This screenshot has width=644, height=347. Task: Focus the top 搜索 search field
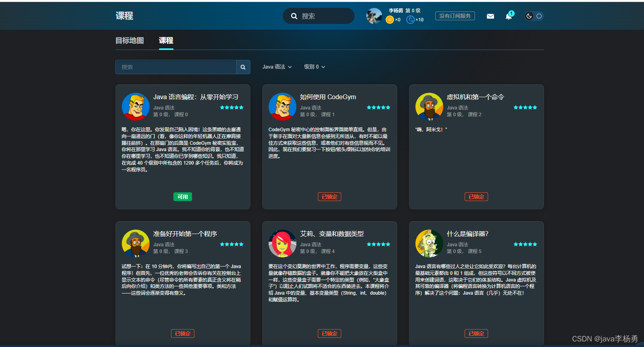[x=319, y=16]
